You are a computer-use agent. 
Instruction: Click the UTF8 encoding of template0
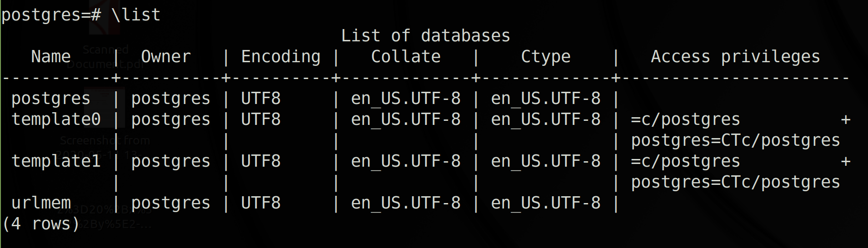261,119
